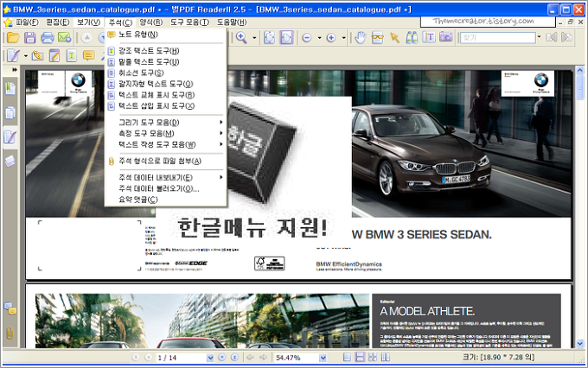Open the 54.47% zoom level dropdown

(x=323, y=358)
